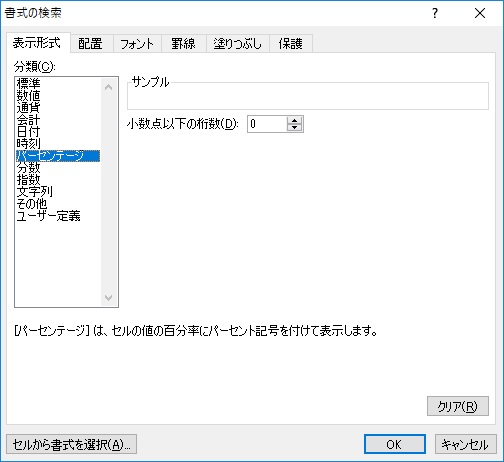Select the 保護 tab
504x462 pixels.
coord(291,44)
